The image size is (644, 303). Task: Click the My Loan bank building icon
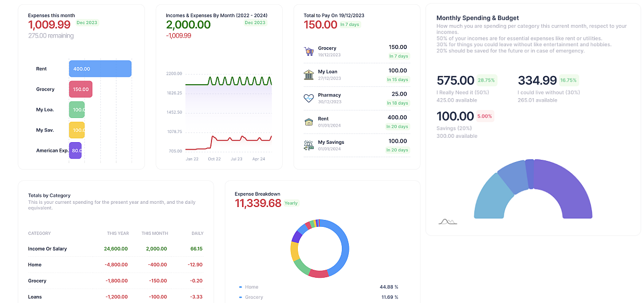point(309,75)
